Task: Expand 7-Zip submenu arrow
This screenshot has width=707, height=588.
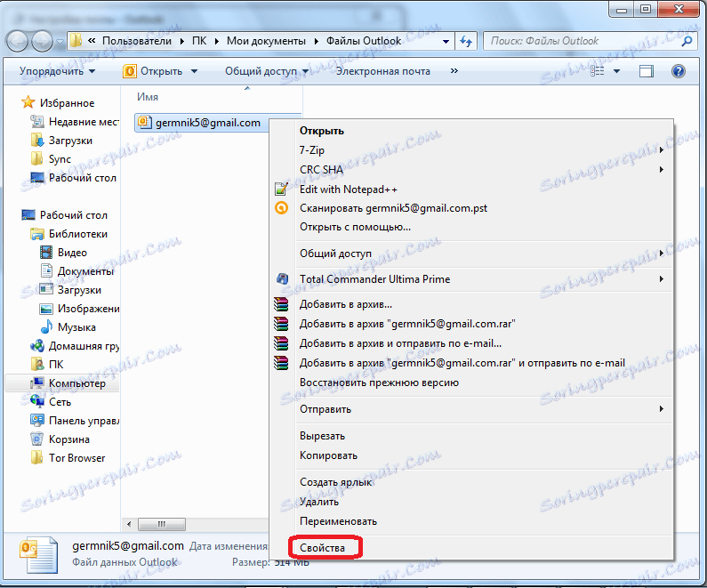Action: point(662,150)
